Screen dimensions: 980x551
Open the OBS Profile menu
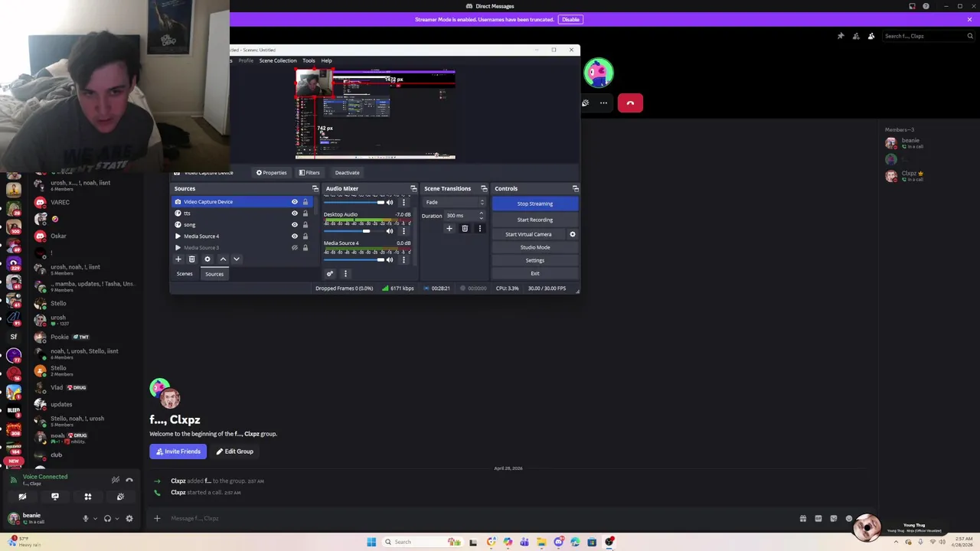[x=245, y=60]
